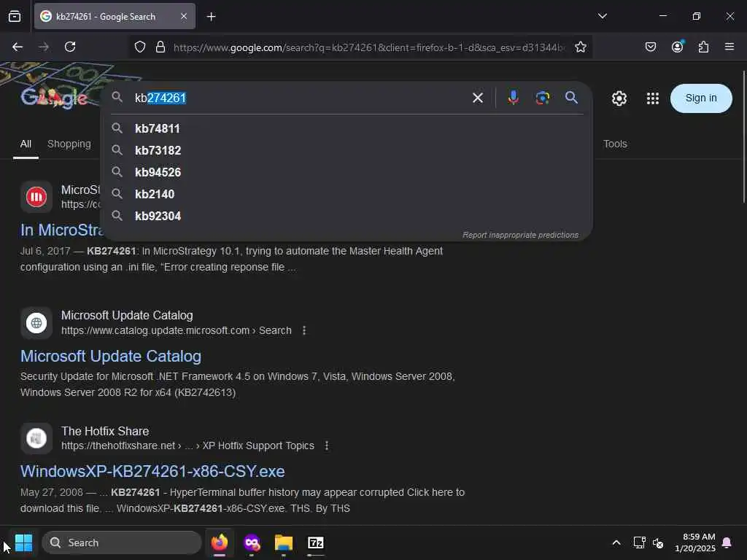
Task: Open the tracking protection shield icon
Action: point(139,47)
